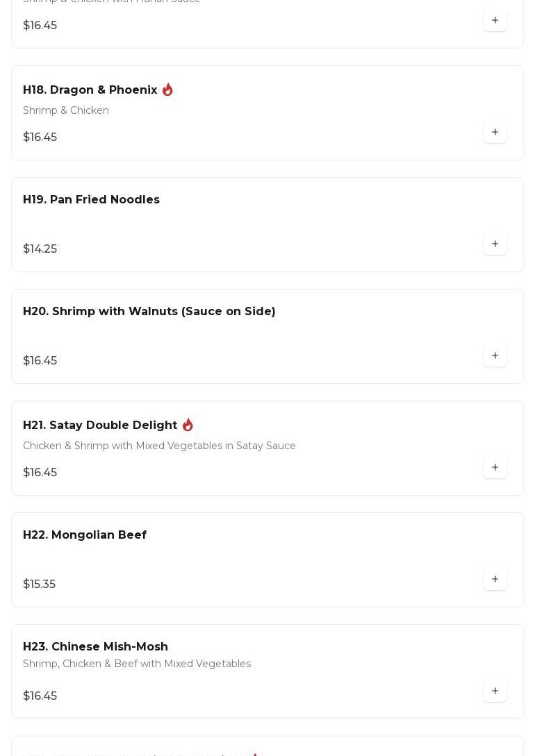Open the H21 Satay Double Delight title
Viewport: 535px width, 756px height.
pyautogui.click(x=100, y=425)
